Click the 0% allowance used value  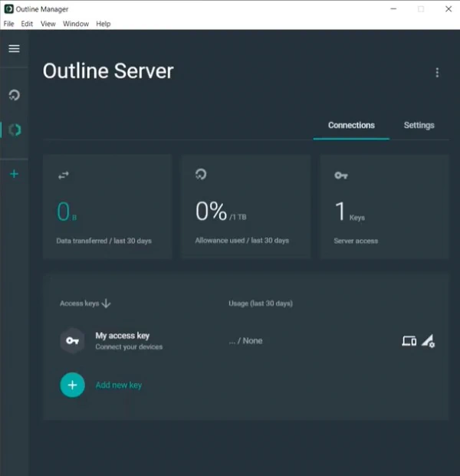point(221,211)
